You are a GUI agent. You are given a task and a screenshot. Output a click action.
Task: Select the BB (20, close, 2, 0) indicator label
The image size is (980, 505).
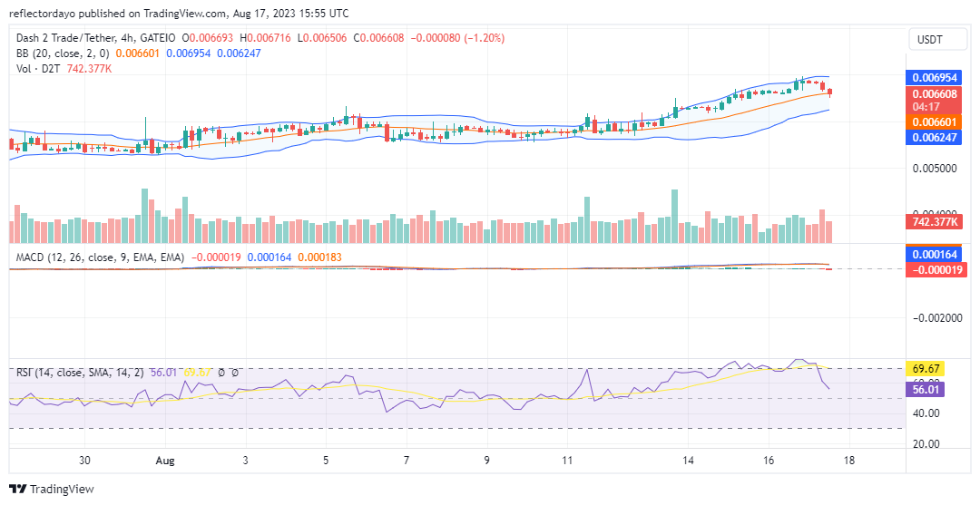(63, 53)
